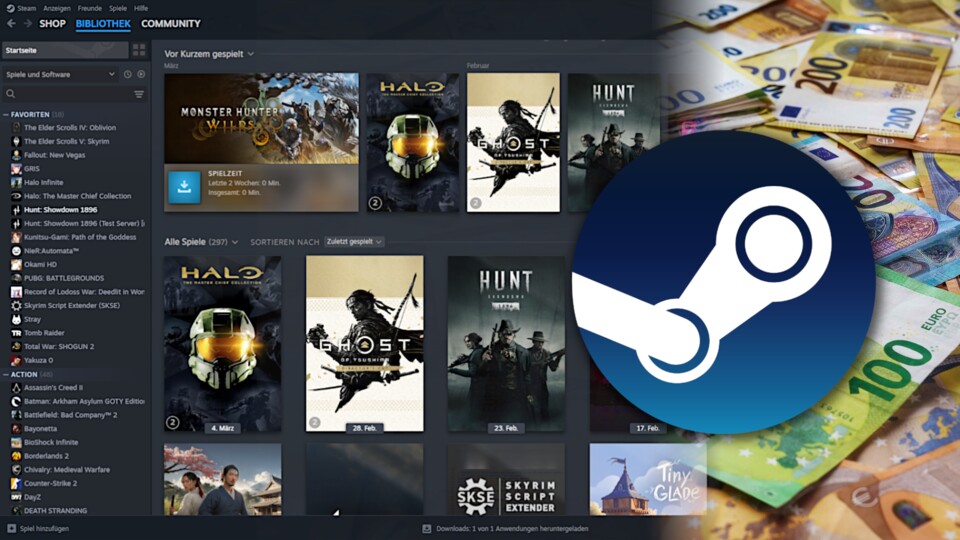Open the Downloads status link
Image resolution: width=960 pixels, height=540 pixels.
pos(506,528)
